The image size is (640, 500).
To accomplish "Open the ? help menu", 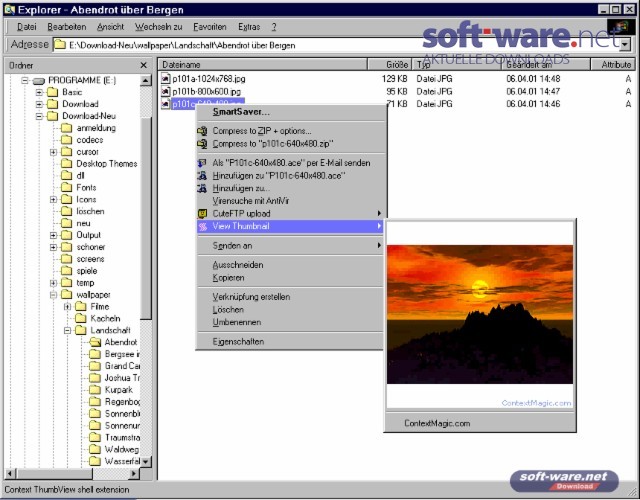I will [274, 27].
